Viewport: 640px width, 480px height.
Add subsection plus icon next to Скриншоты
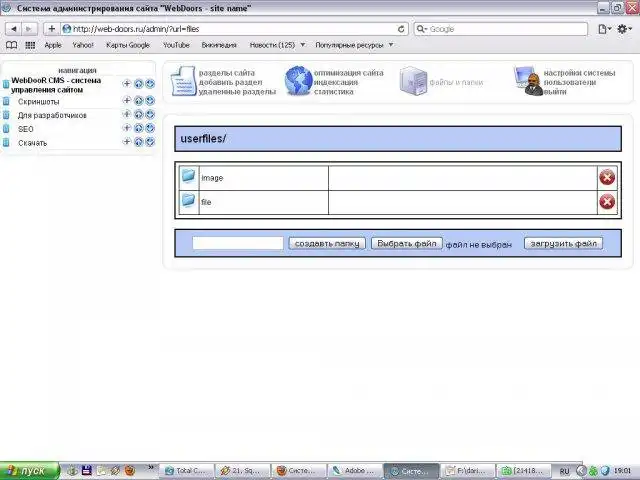pyautogui.click(x=127, y=100)
